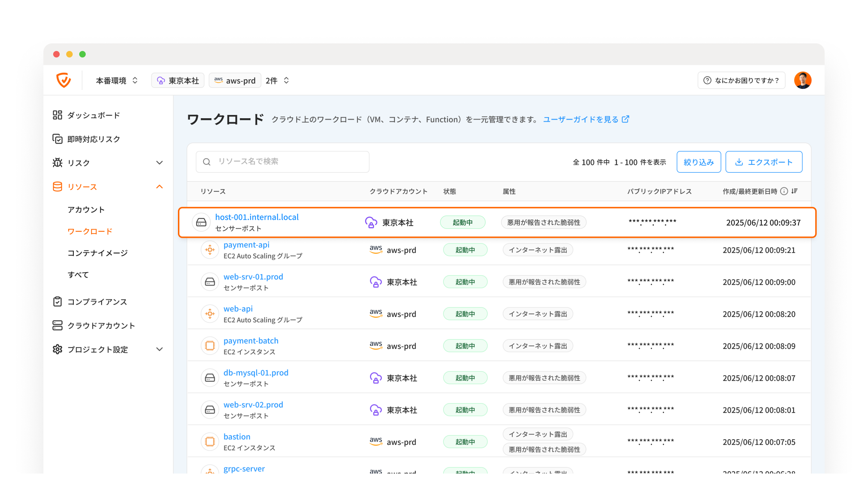The height and width of the screenshot is (488, 868).
Task: Click the auto scaling icon for payment-api
Action: tap(210, 250)
